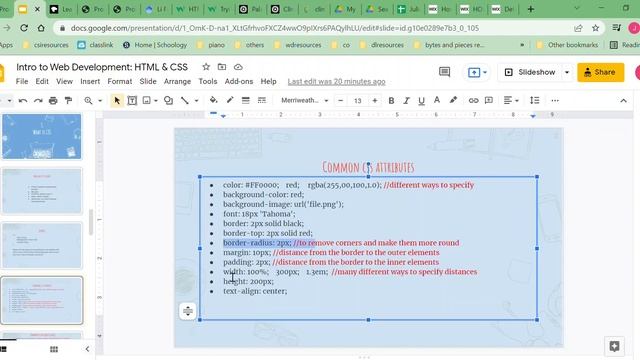Click the Insert link icon
The height and width of the screenshot is (360, 640).
coord(473,100)
